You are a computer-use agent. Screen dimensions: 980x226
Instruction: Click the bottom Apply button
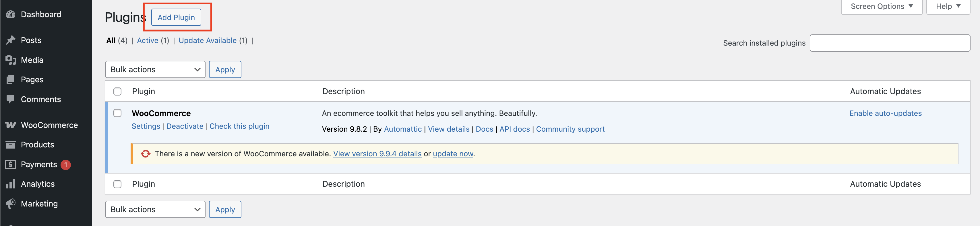pyautogui.click(x=225, y=210)
